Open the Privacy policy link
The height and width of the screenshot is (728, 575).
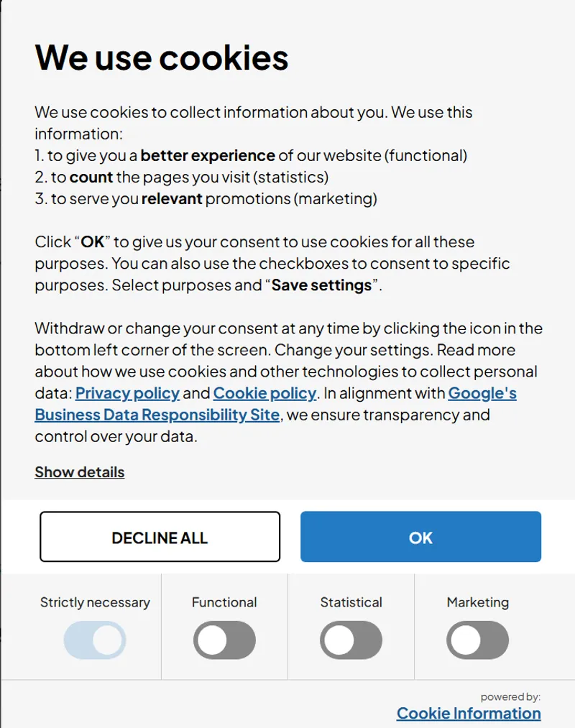click(x=127, y=393)
